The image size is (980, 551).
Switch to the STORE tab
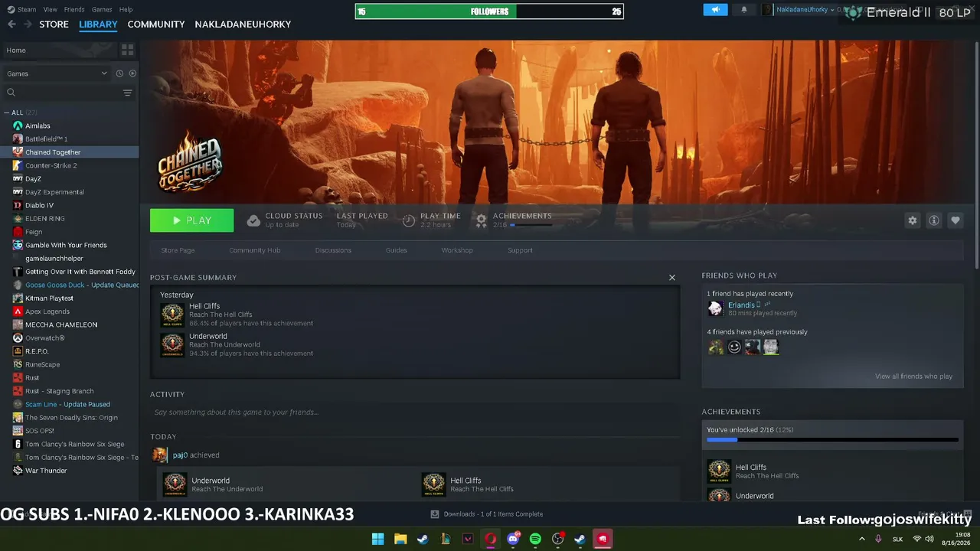tap(54, 24)
